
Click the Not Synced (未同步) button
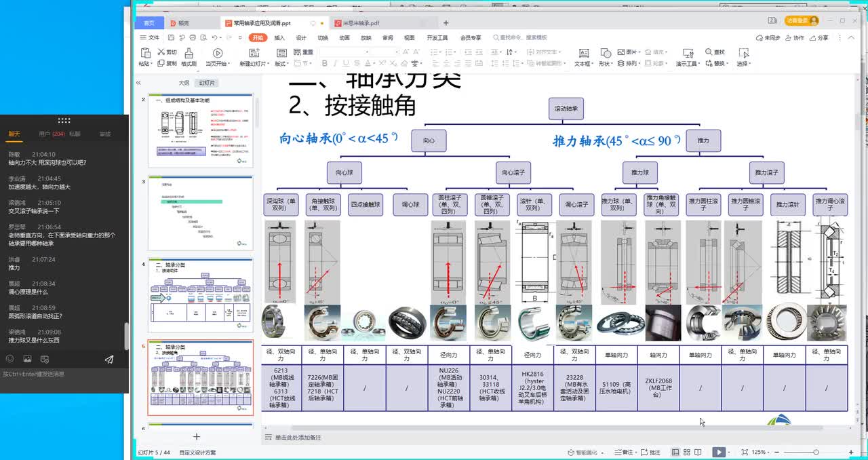point(768,38)
